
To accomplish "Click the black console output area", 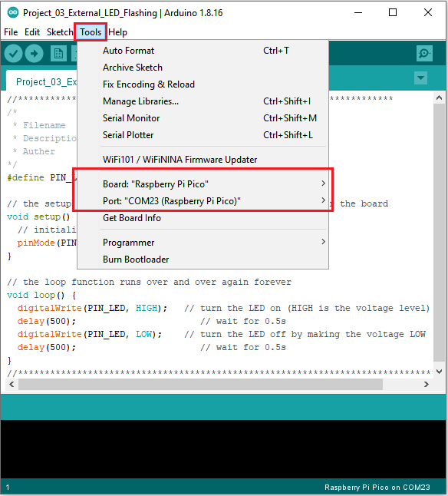I will 223,448.
